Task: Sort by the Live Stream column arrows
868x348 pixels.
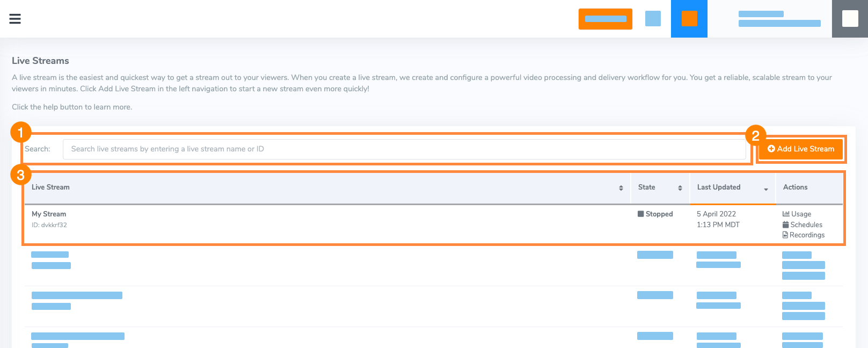Action: [621, 188]
